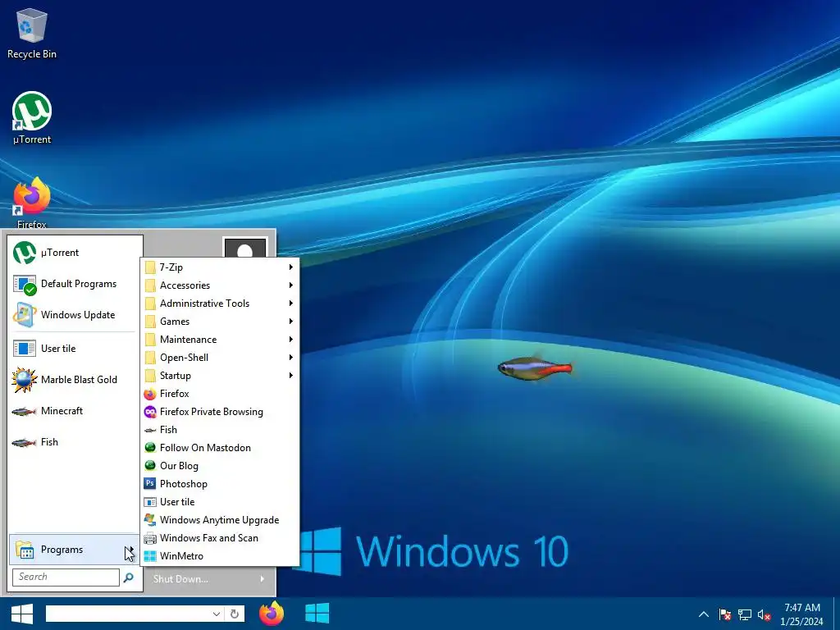The height and width of the screenshot is (630, 840).
Task: Open taskbar address dropdown arrow
Action: [x=217, y=614]
